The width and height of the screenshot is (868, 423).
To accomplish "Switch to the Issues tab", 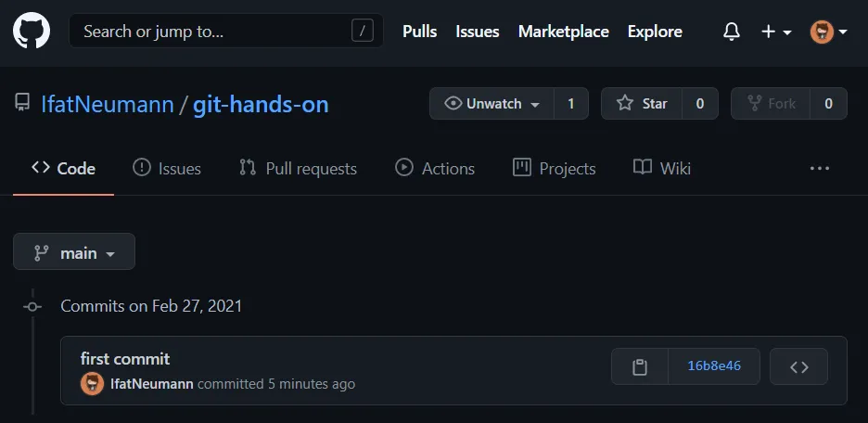I will (x=167, y=169).
